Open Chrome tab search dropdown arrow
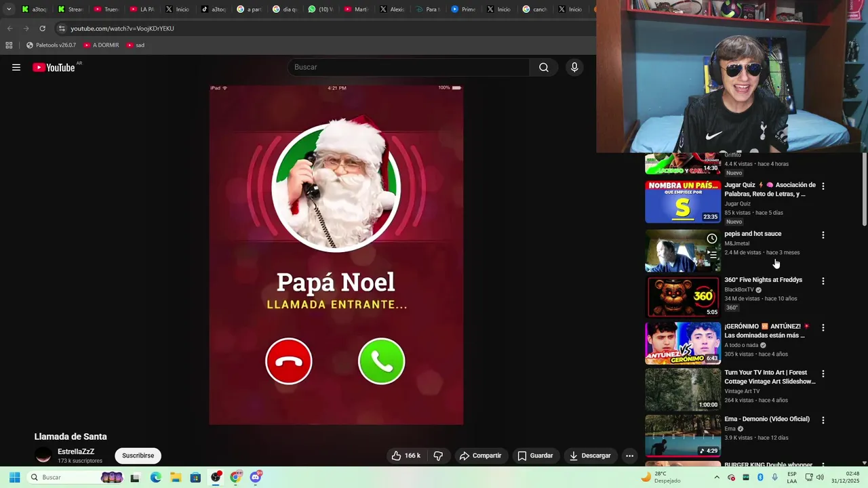The width and height of the screenshot is (868, 488). [x=9, y=9]
